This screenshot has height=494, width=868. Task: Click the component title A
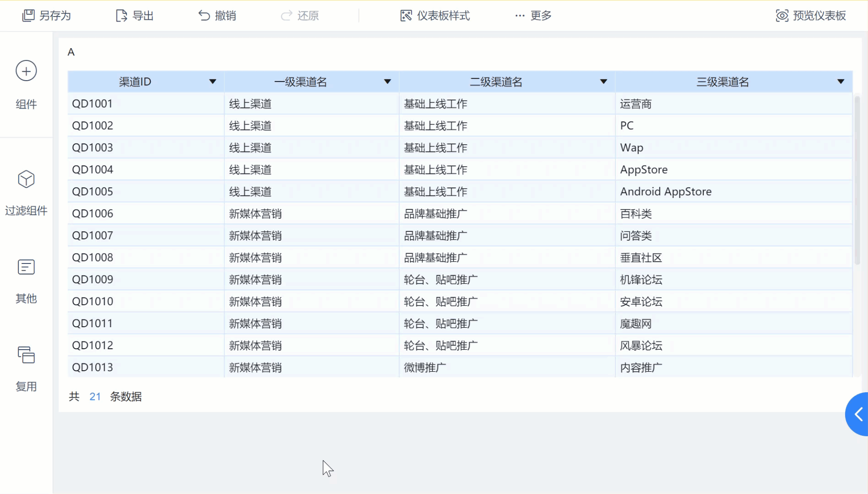pyautogui.click(x=71, y=52)
